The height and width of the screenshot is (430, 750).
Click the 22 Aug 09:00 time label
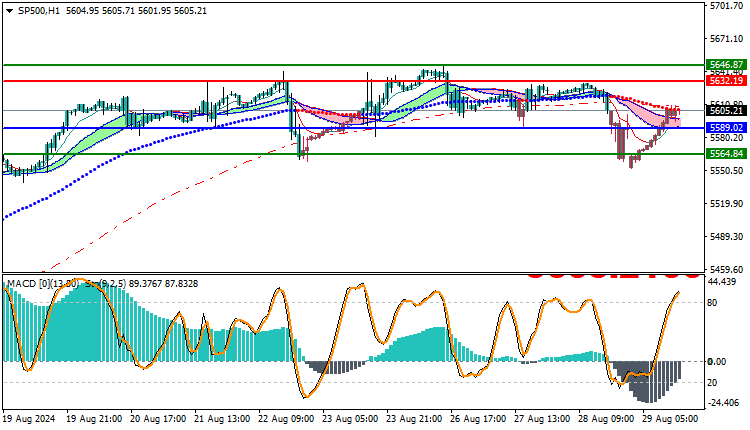[x=287, y=419]
